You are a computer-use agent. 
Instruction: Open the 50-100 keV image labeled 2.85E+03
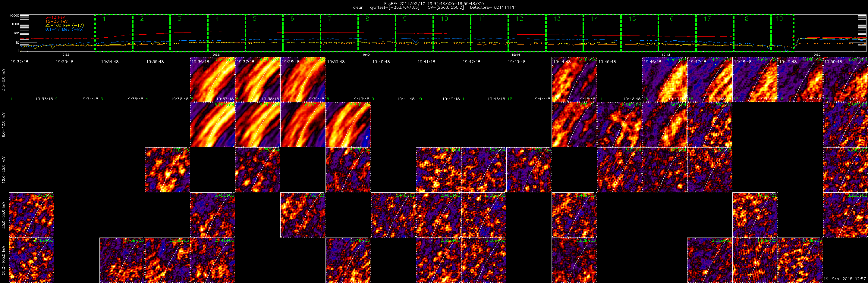(x=167, y=260)
